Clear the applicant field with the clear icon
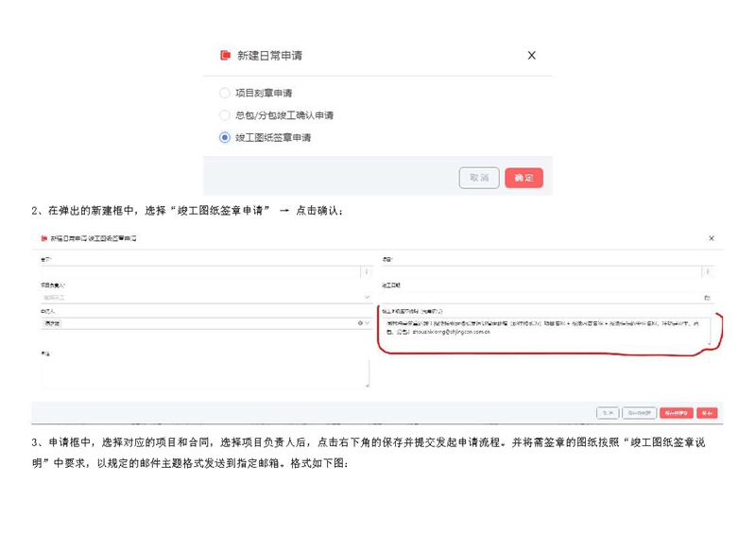This screenshot has width=756, height=535. point(358,322)
